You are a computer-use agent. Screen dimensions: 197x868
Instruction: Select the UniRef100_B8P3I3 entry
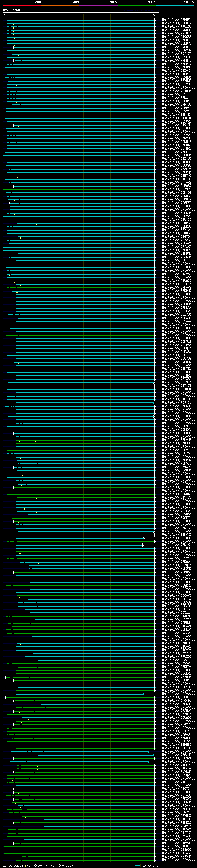point(177,426)
